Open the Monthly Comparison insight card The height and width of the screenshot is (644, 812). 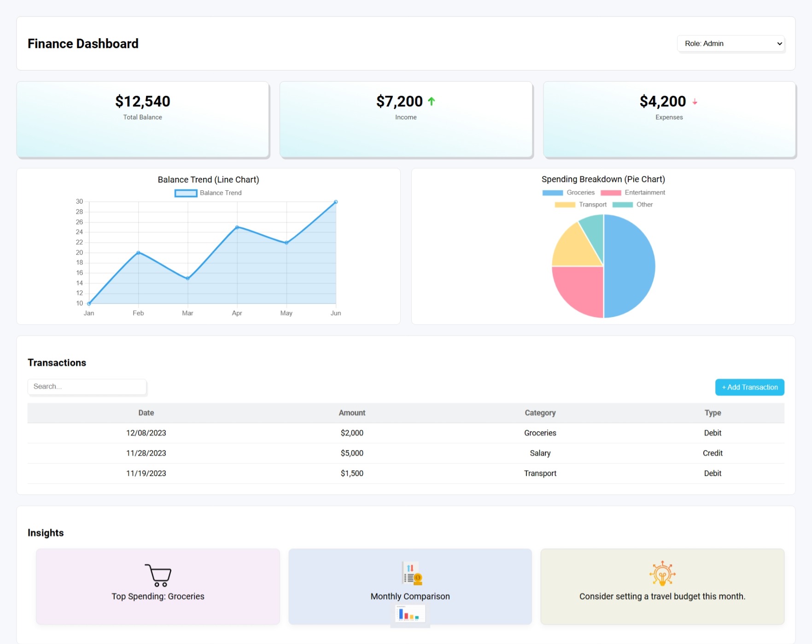[x=410, y=586]
